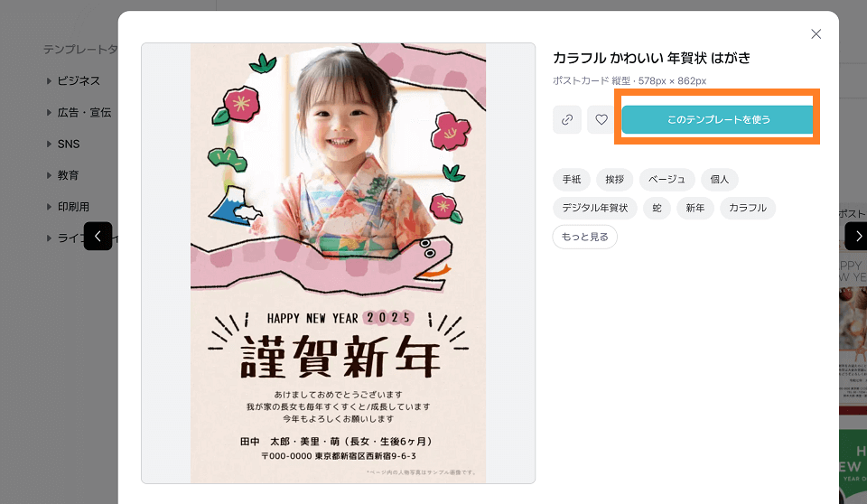Select the 手紙 tag
The width and height of the screenshot is (867, 504).
point(572,179)
